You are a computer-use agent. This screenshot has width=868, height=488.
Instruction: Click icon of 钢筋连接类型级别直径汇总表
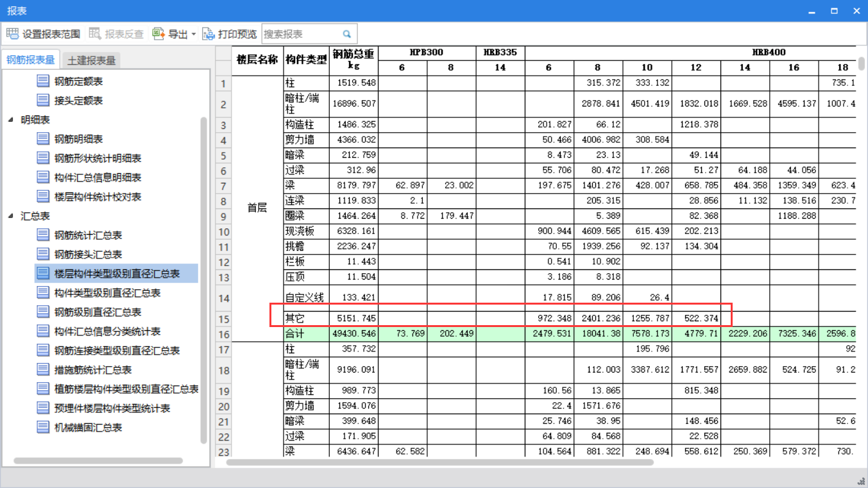click(x=43, y=351)
